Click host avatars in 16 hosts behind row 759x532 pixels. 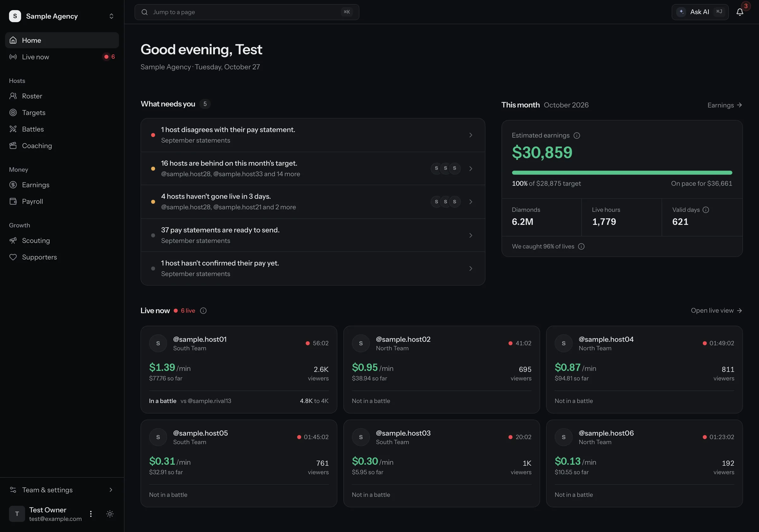coord(445,168)
